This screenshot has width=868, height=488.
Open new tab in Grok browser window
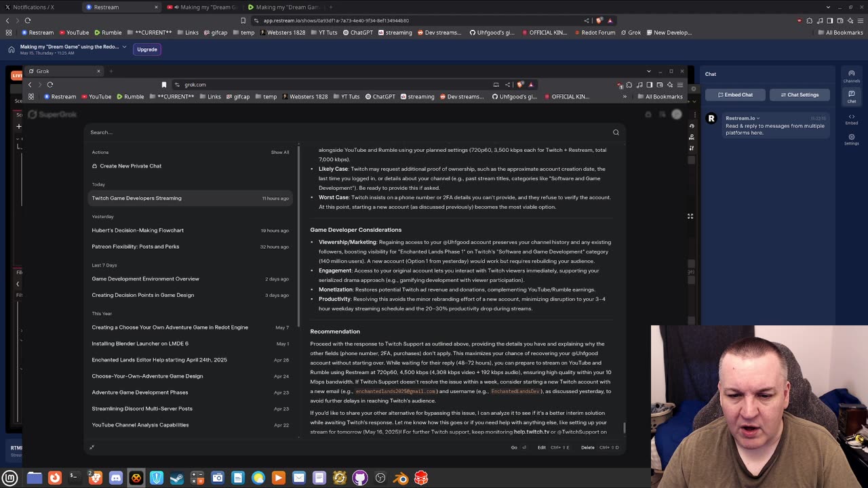tap(111, 71)
